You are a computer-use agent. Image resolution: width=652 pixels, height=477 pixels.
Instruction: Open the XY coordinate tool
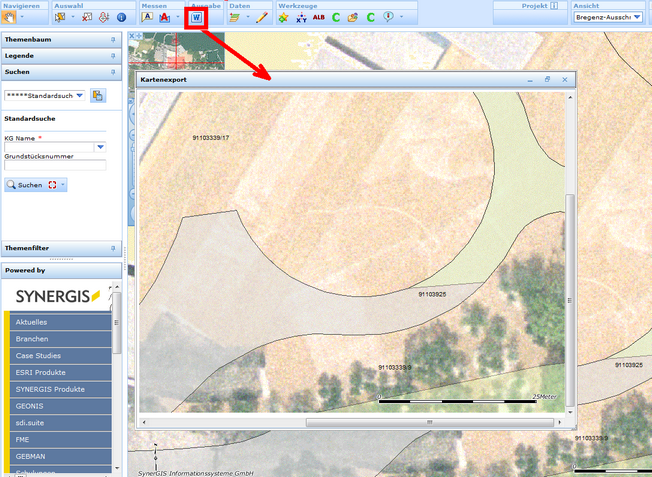pyautogui.click(x=301, y=17)
